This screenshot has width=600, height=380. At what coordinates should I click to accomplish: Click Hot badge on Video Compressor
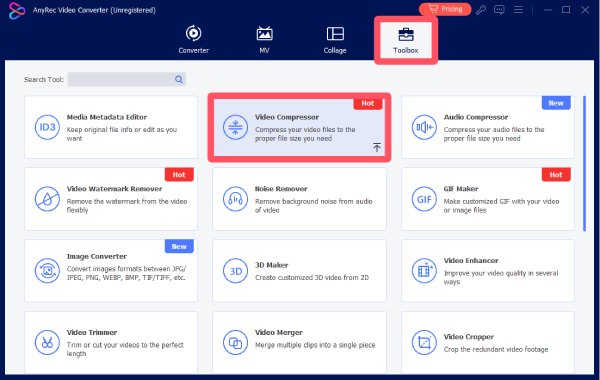[368, 103]
